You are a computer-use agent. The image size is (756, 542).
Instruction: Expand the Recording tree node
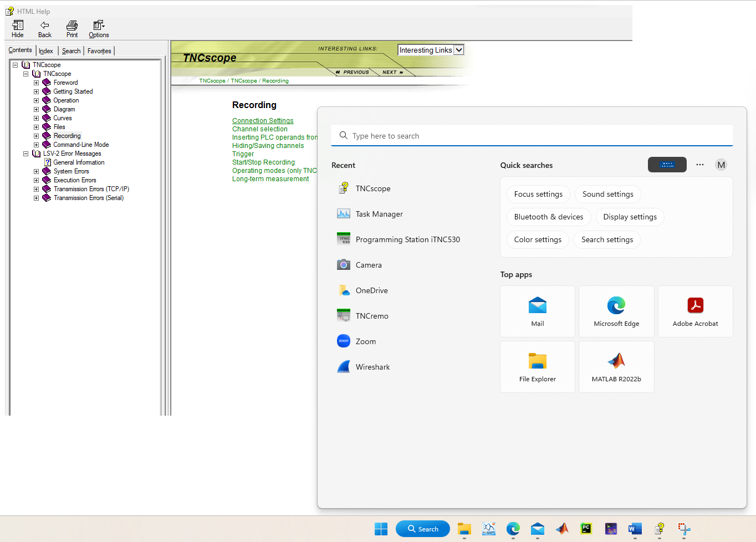click(37, 136)
